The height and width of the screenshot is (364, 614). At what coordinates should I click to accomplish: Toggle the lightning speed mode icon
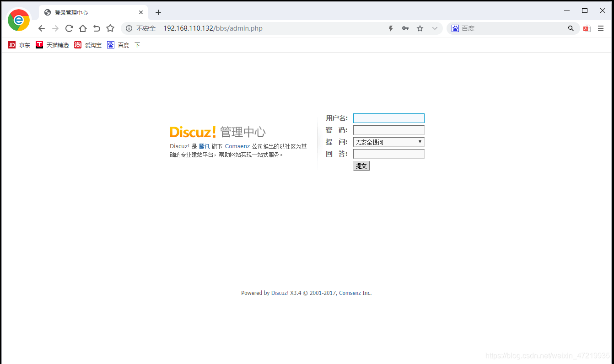[x=391, y=28]
